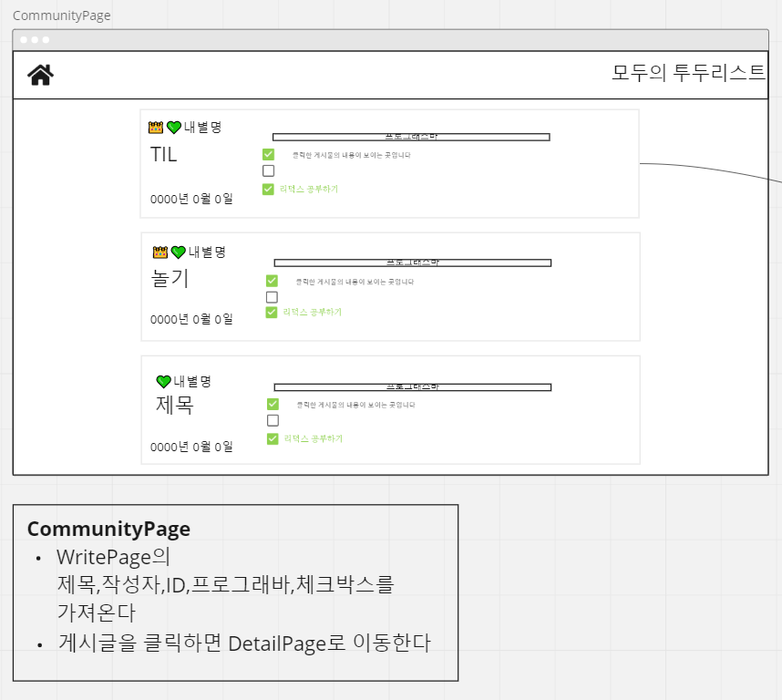
Task: Click the progress bar in the 제목 card
Action: coord(413,387)
